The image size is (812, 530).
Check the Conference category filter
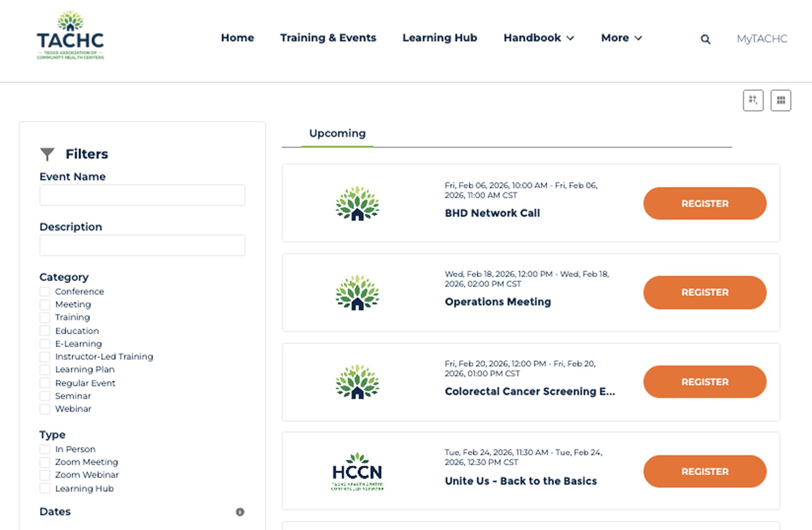(x=45, y=292)
